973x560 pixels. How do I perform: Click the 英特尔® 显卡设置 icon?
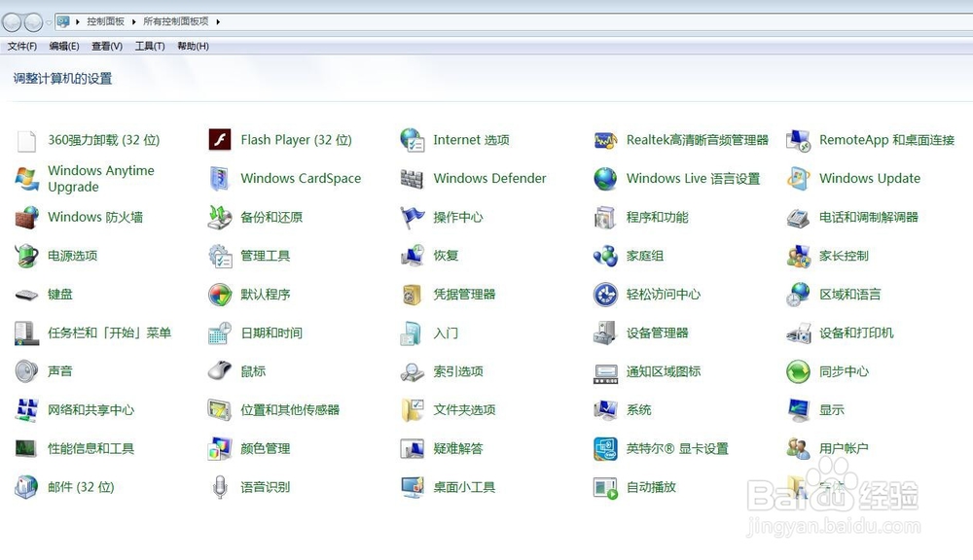tap(605, 448)
